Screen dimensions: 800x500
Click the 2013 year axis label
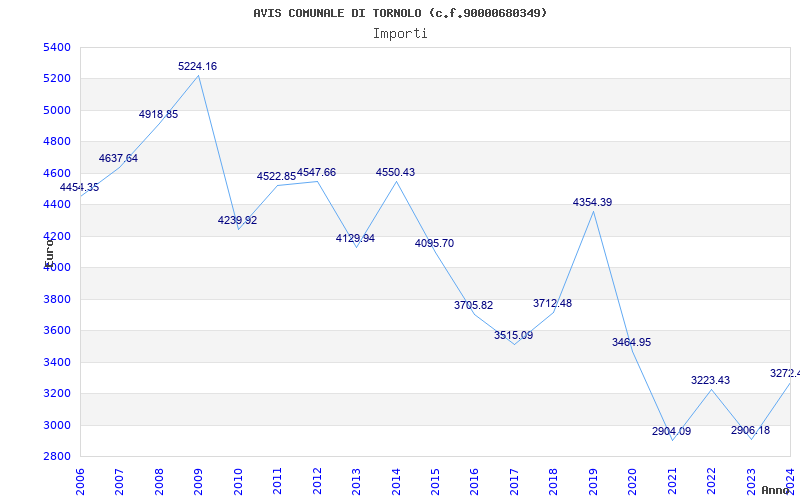356,482
